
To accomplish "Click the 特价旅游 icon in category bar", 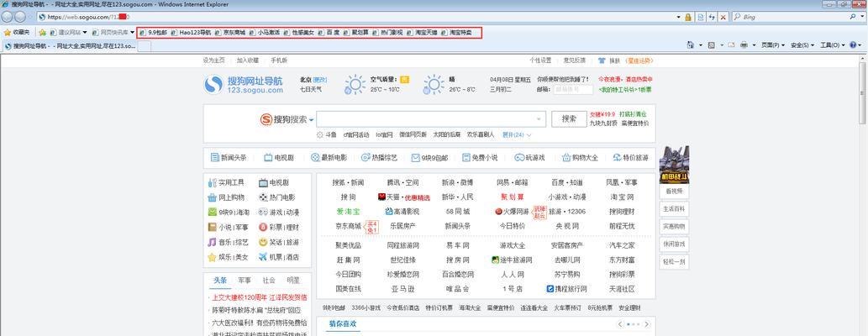I will pyautogui.click(x=618, y=158).
